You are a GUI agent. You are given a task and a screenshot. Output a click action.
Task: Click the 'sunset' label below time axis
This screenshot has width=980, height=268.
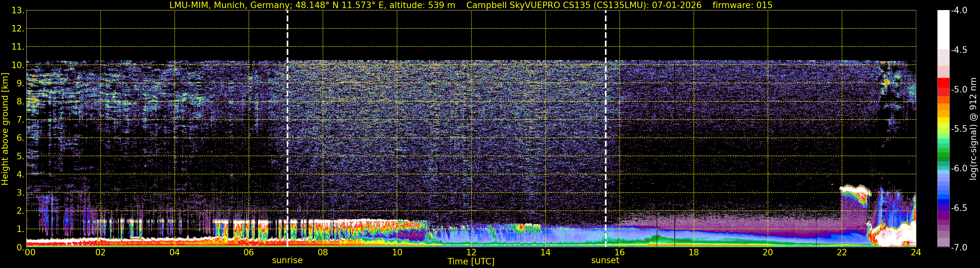(605, 260)
